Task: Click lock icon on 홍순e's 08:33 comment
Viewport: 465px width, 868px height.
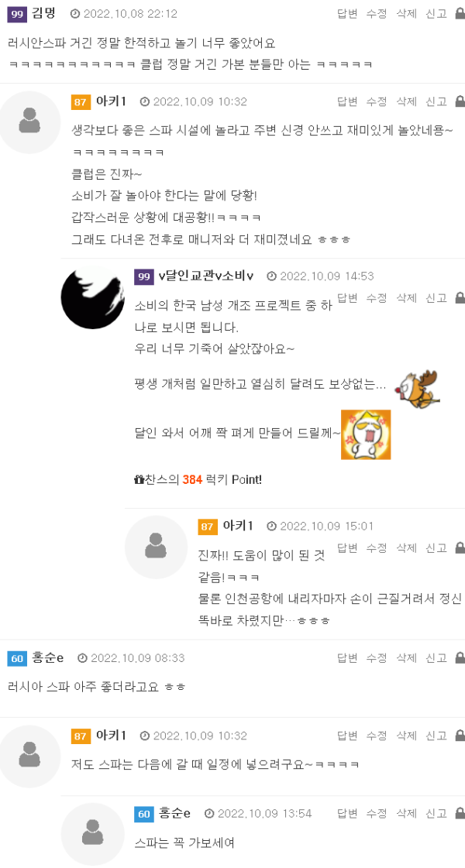Action: click(x=460, y=657)
